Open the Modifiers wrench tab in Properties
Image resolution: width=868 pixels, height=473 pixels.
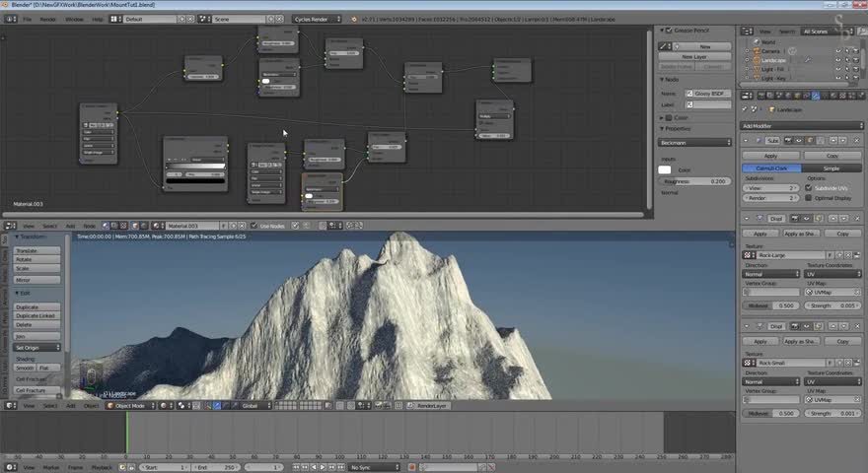point(816,96)
